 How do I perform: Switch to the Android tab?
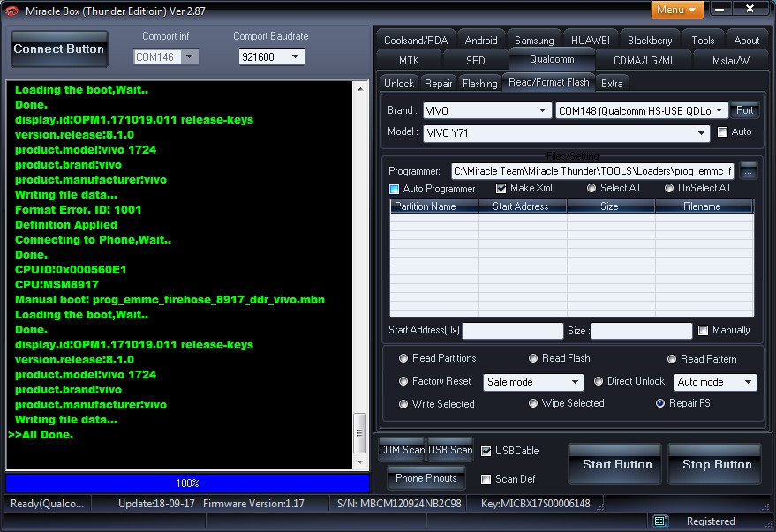tap(481, 41)
